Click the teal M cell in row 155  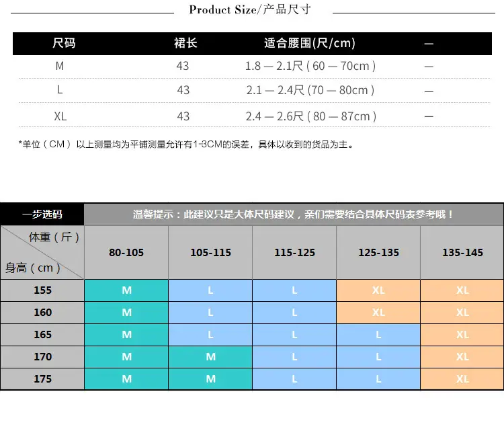tap(126, 290)
